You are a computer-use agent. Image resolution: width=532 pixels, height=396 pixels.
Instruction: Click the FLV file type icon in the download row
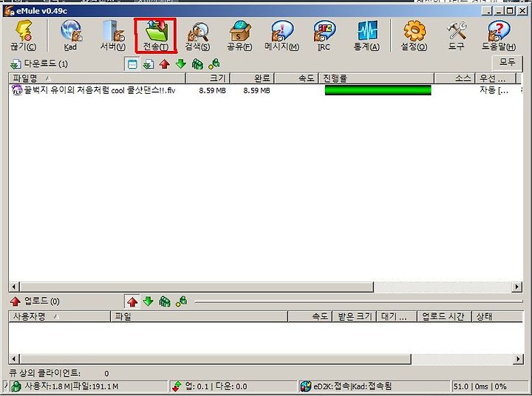(17, 90)
